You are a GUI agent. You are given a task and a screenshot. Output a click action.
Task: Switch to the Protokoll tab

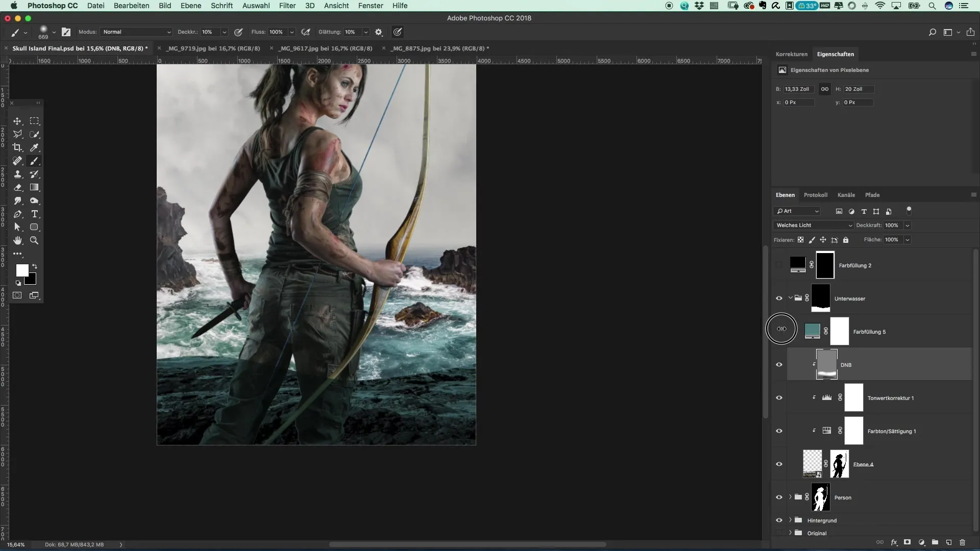pyautogui.click(x=815, y=195)
